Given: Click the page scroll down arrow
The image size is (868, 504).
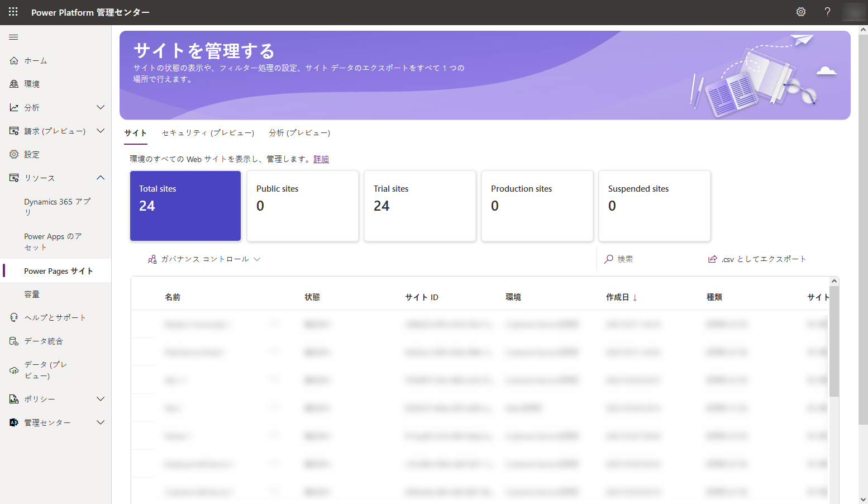Looking at the screenshot, I should [x=863, y=500].
